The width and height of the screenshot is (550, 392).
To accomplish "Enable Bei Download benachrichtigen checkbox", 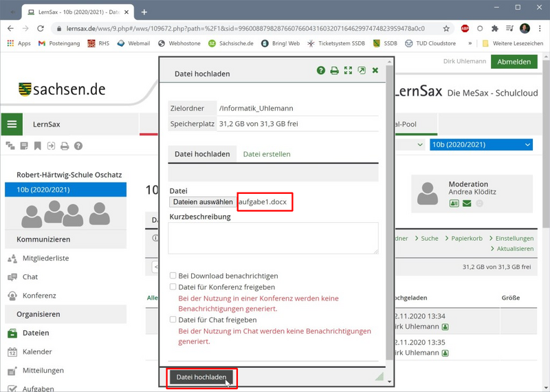I will [x=173, y=276].
